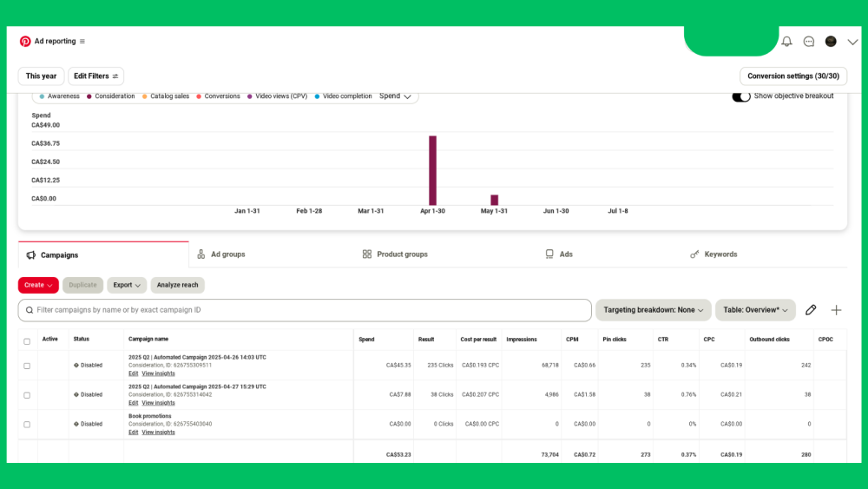Click the April spend bar in chart
Screen dimensions: 868x489
point(432,169)
